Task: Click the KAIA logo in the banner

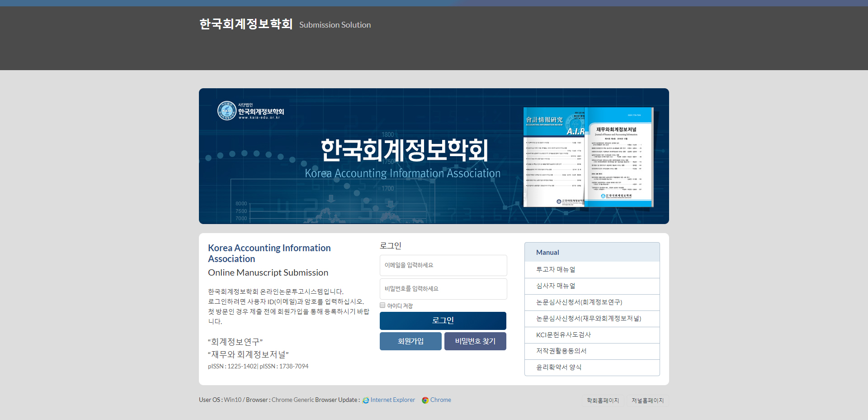Action: coord(251,111)
